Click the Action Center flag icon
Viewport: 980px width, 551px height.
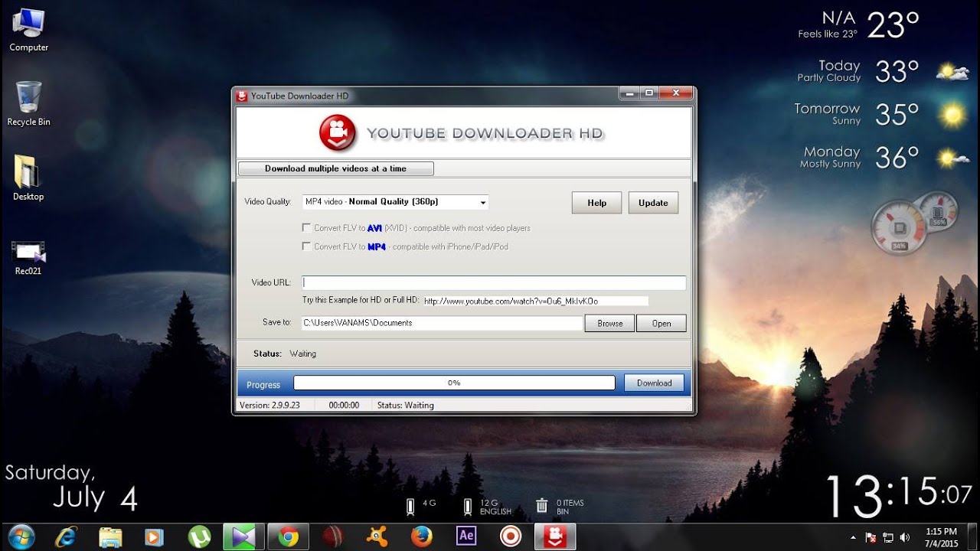coord(871,537)
